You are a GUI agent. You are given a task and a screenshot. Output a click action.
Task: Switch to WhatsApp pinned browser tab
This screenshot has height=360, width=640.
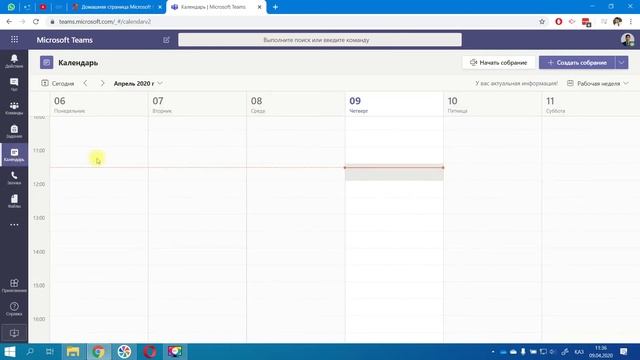click(x=11, y=7)
